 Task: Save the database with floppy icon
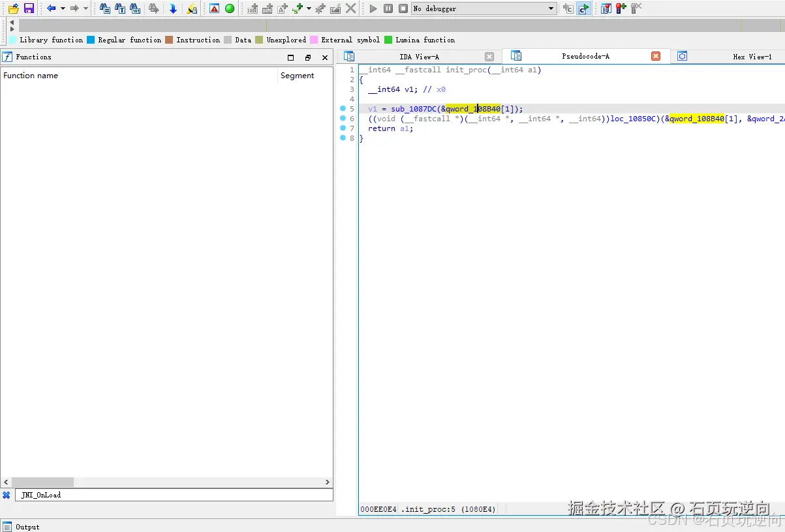coord(29,8)
